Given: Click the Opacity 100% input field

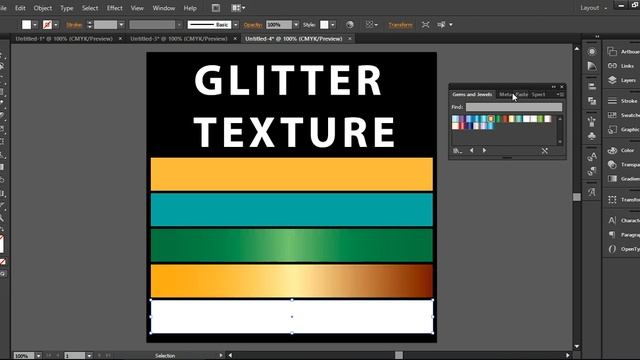Looking at the screenshot, I should click(x=279, y=25).
